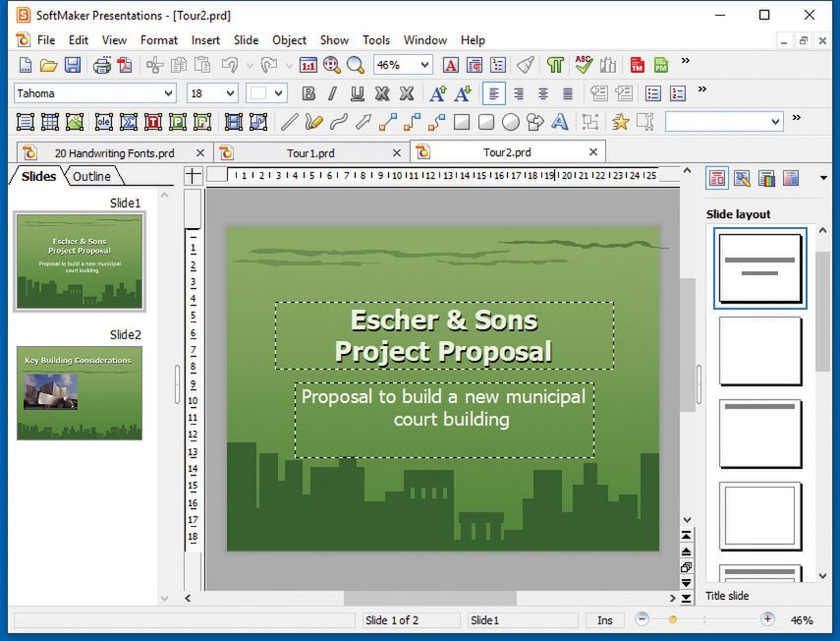Switch to the Outline tab
This screenshot has height=641, width=840.
click(91, 177)
